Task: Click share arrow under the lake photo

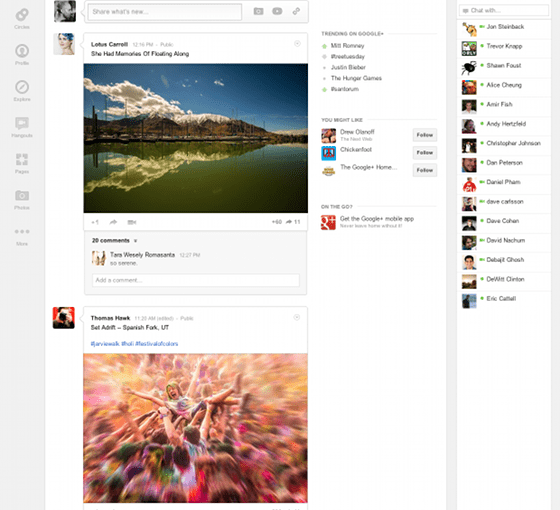Action: (113, 222)
